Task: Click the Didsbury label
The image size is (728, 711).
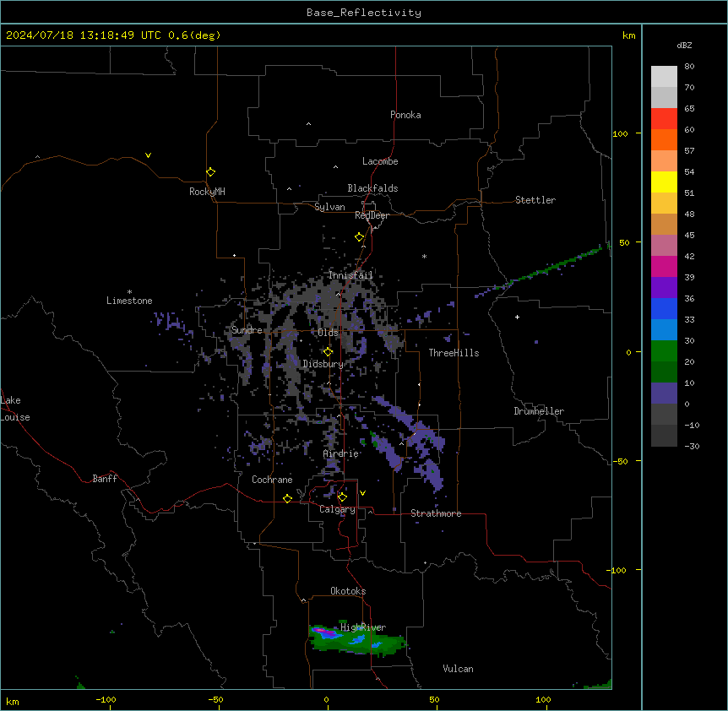Action: pyautogui.click(x=323, y=364)
